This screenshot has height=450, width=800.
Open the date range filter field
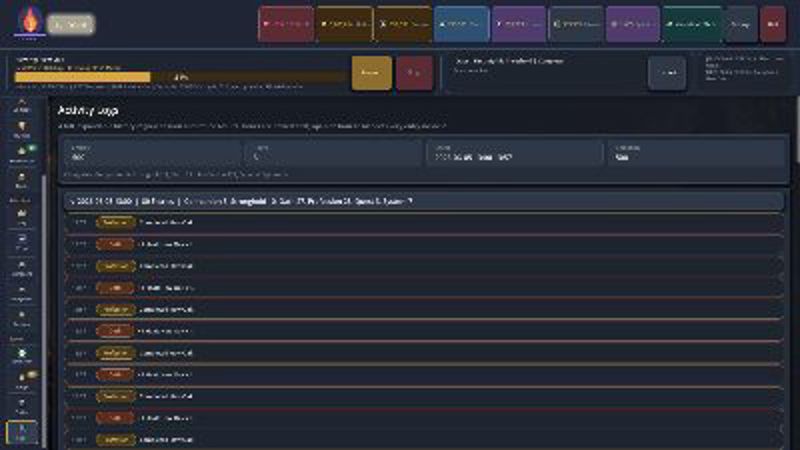pyautogui.click(x=515, y=154)
